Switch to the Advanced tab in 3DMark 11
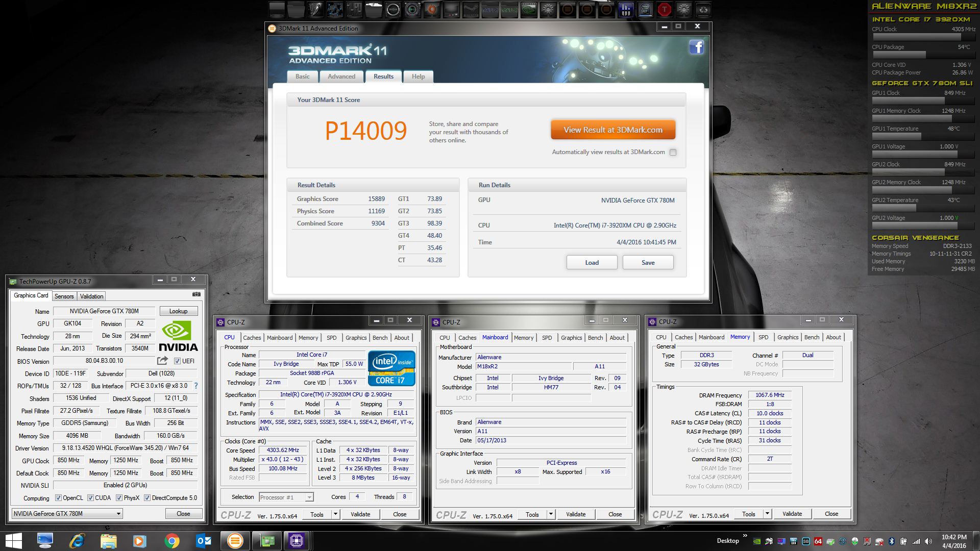Screen dimensions: 980x551 coord(341,77)
